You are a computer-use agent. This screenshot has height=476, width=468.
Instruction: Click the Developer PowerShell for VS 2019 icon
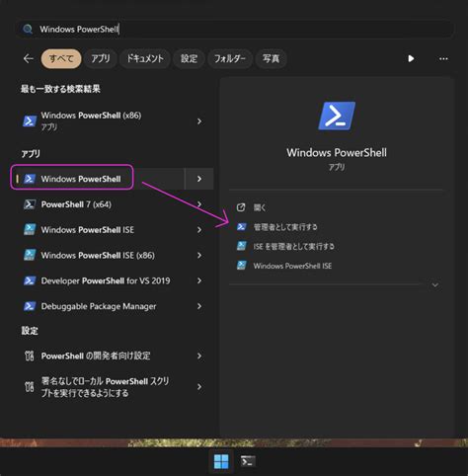click(30, 280)
